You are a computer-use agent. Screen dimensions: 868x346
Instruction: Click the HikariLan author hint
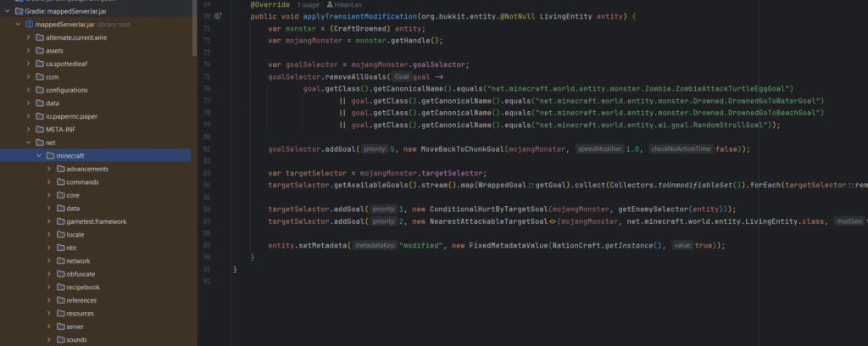click(x=345, y=4)
